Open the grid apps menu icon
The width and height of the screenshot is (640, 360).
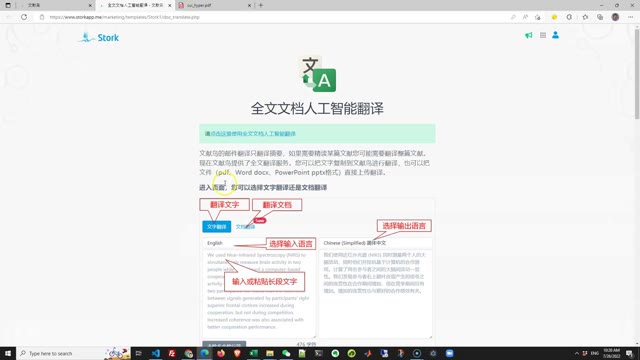pyautogui.click(x=543, y=36)
